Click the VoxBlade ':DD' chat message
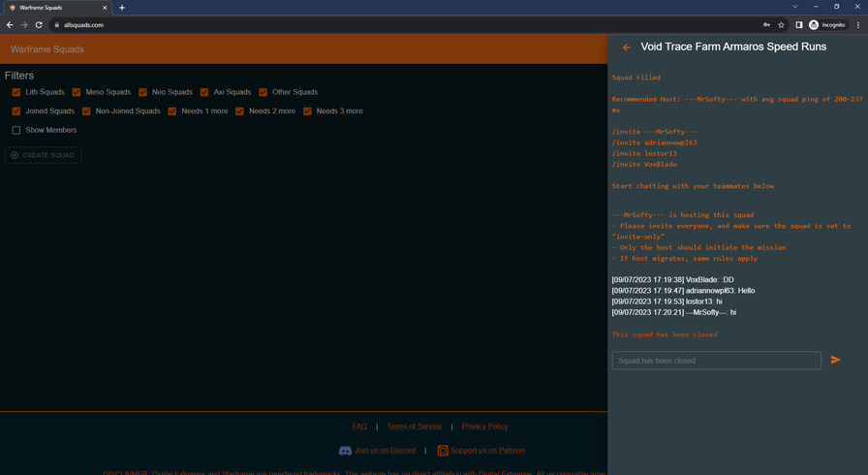The height and width of the screenshot is (475, 868). (x=672, y=280)
